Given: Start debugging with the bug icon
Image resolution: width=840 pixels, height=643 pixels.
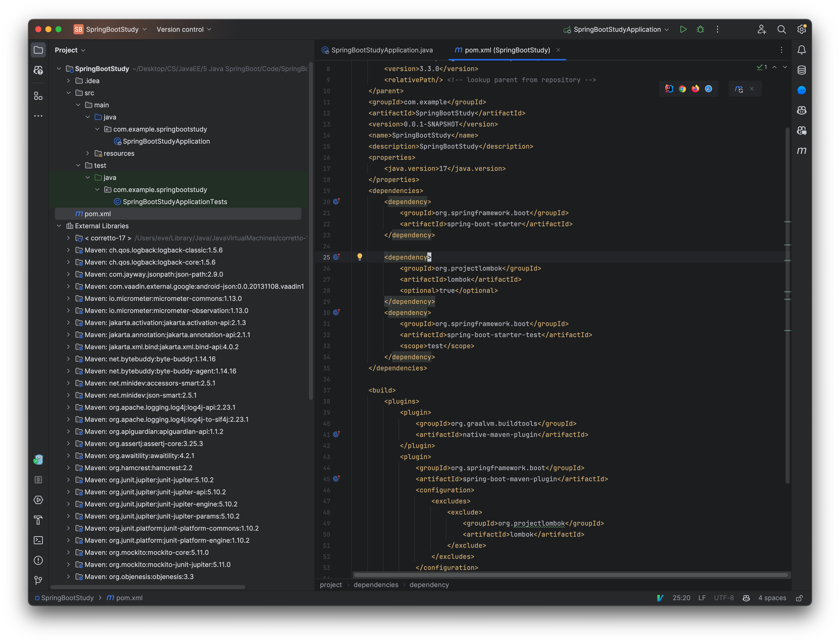Looking at the screenshot, I should click(700, 29).
